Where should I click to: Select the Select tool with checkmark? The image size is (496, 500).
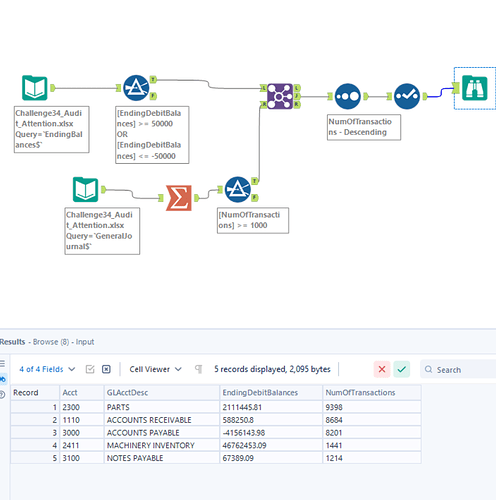click(x=407, y=96)
